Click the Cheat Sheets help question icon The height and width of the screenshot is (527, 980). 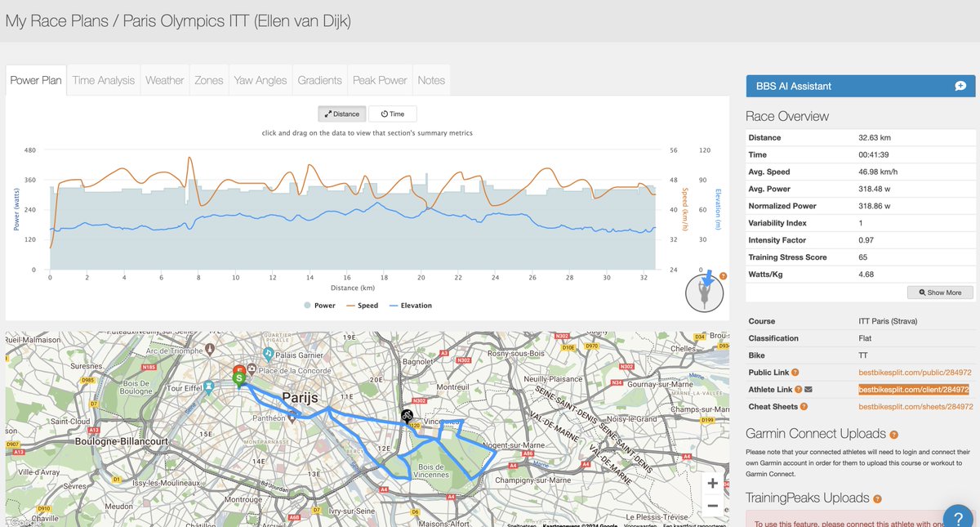[804, 406]
